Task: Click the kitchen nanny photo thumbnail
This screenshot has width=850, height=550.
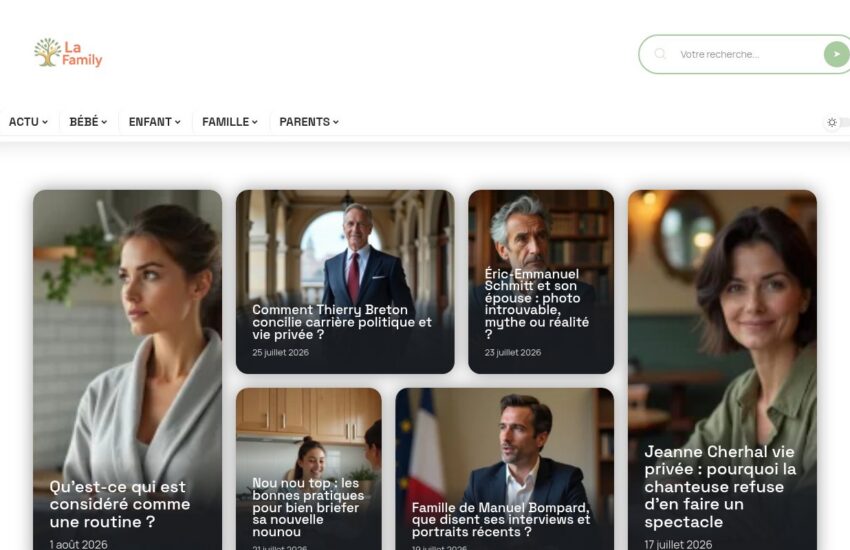Action: (x=308, y=432)
